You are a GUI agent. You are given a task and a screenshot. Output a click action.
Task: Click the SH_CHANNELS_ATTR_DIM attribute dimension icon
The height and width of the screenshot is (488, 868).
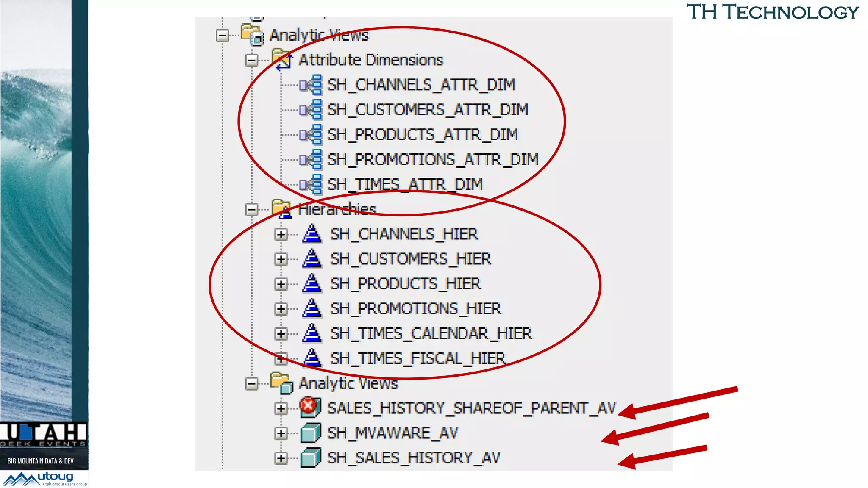point(312,85)
